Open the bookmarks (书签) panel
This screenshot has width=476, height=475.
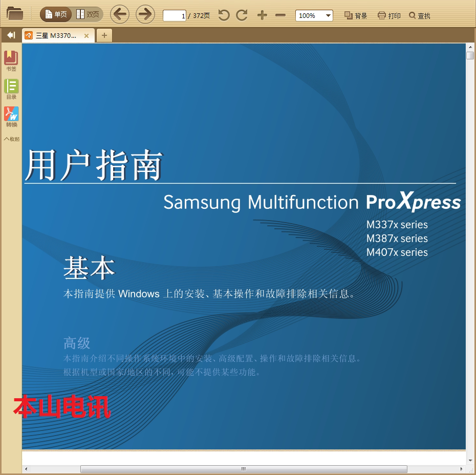point(11,61)
